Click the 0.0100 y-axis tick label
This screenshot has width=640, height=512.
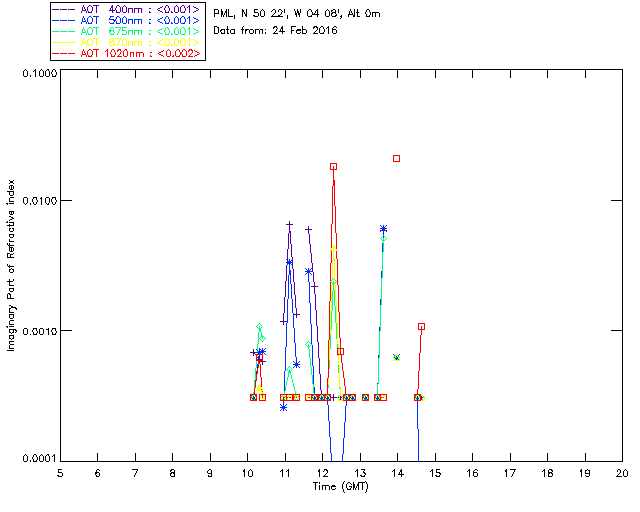tap(40, 201)
